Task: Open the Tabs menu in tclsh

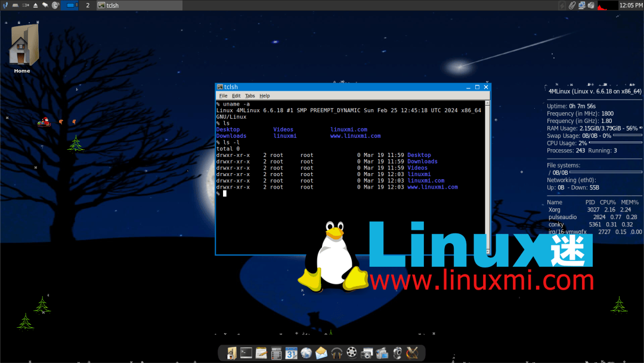Action: (250, 96)
